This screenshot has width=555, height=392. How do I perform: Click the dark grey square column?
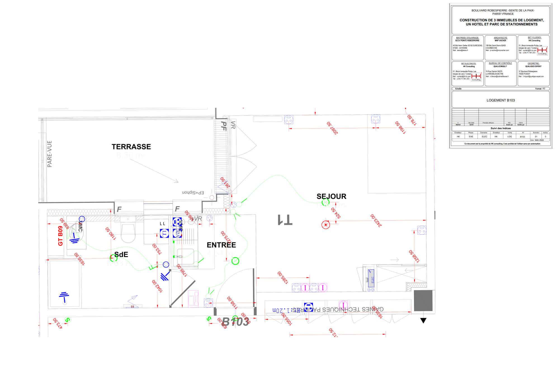[x=423, y=300]
